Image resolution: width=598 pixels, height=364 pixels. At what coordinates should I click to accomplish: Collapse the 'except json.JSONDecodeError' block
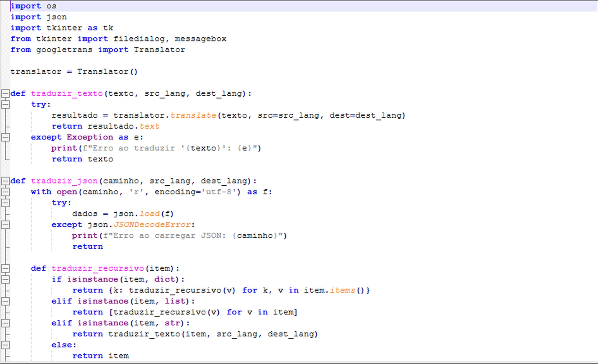coord(5,225)
